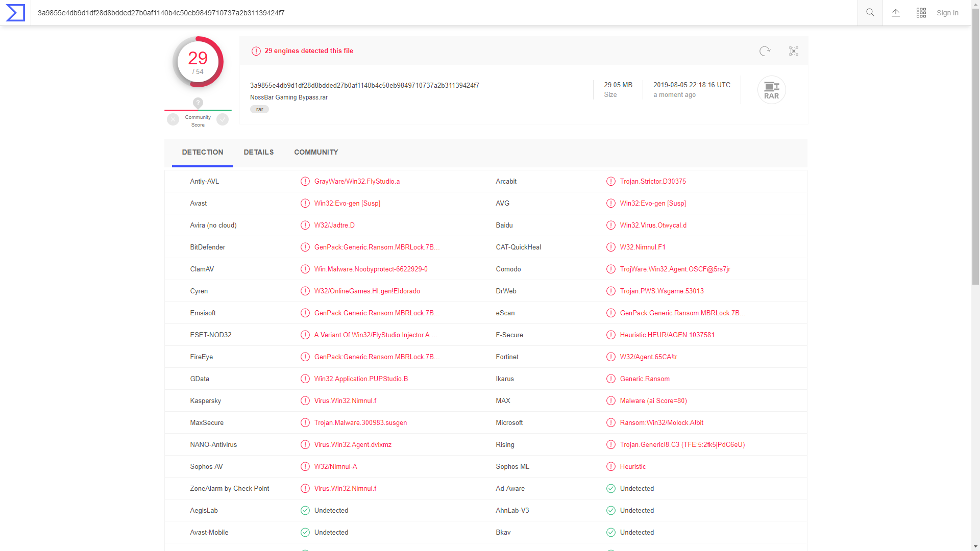This screenshot has height=551, width=980.
Task: Click 'Trojan.PWS.Wsgame.53013' DrWeb result
Action: [x=662, y=291]
